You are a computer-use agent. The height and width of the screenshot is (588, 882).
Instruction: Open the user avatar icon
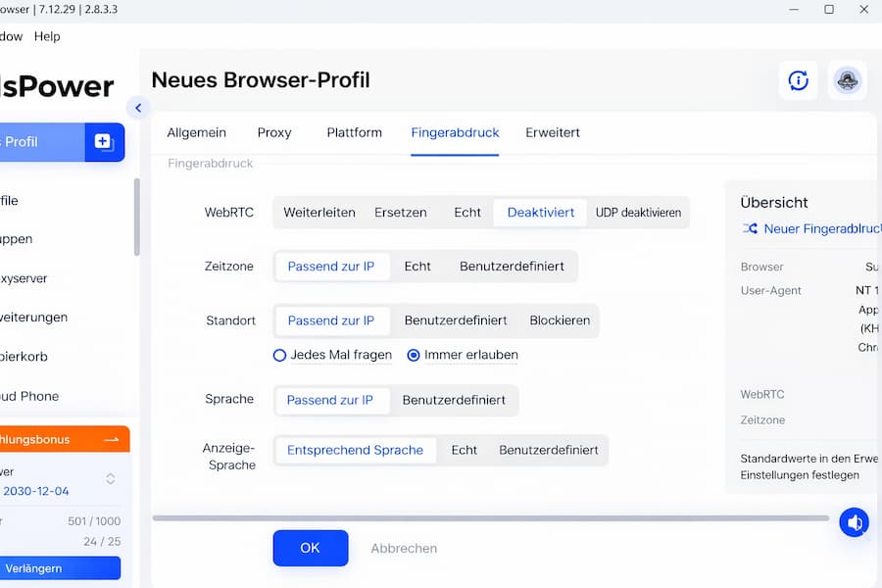point(847,81)
